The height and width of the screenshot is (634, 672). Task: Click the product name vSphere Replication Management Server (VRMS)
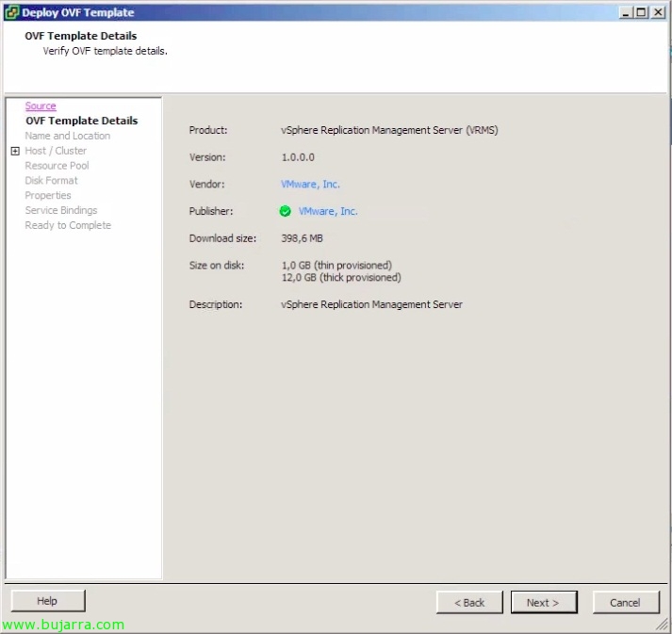[389, 130]
